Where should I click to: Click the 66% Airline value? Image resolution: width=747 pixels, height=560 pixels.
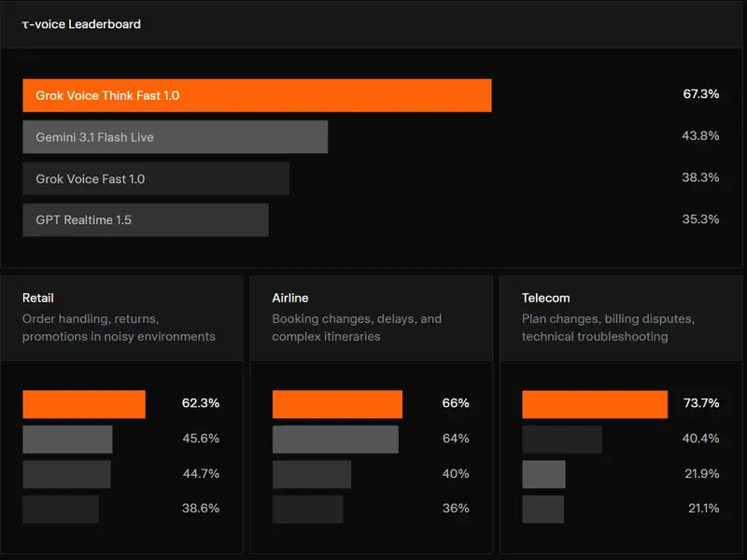[456, 403]
